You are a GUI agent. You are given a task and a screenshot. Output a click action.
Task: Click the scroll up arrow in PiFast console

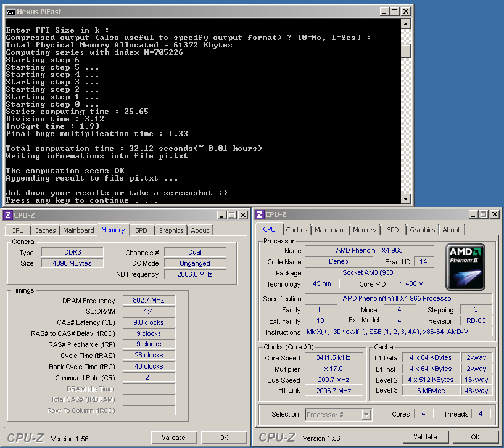[406, 24]
